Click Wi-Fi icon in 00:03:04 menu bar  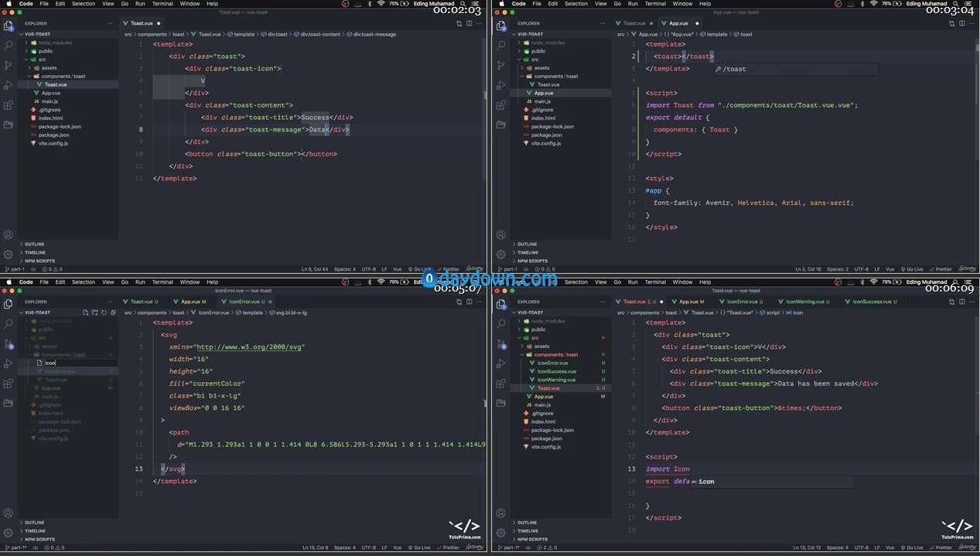873,4
